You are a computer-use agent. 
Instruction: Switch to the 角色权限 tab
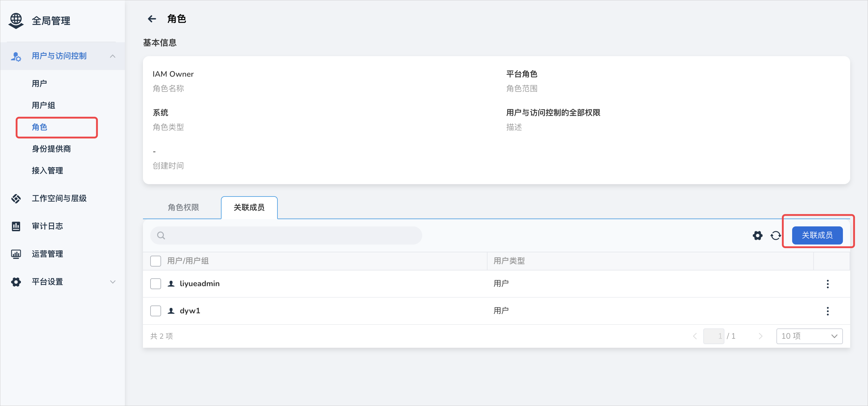coord(183,207)
